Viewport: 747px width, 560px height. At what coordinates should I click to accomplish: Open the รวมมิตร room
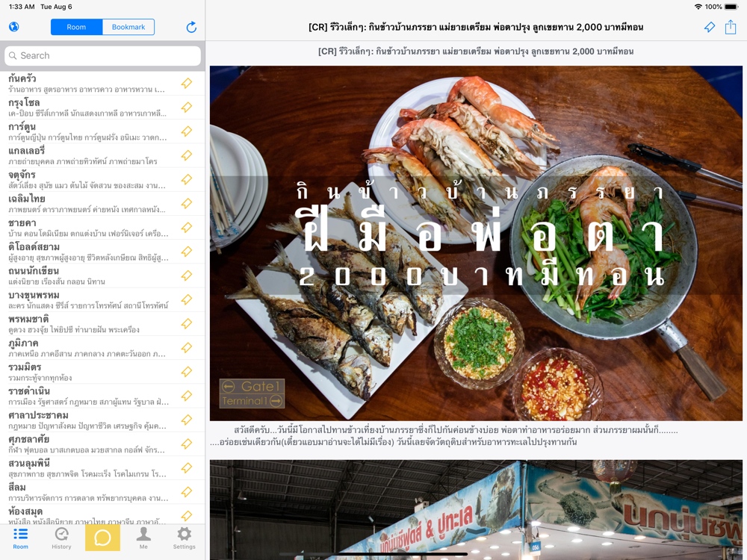click(102, 372)
